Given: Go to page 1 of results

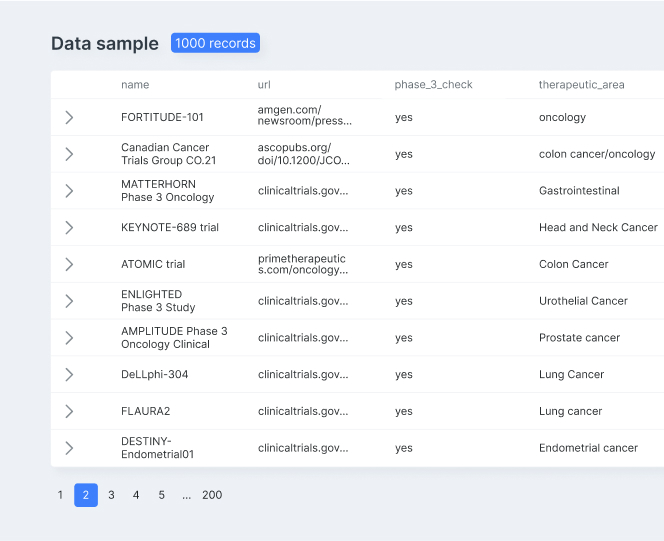Looking at the screenshot, I should 60,495.
